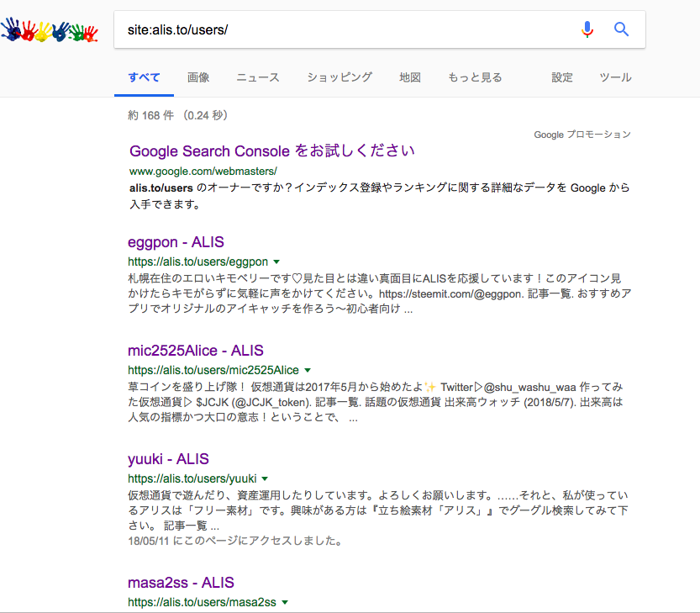Open dropdown arrow next to mic2525Alice URL

pyautogui.click(x=308, y=370)
